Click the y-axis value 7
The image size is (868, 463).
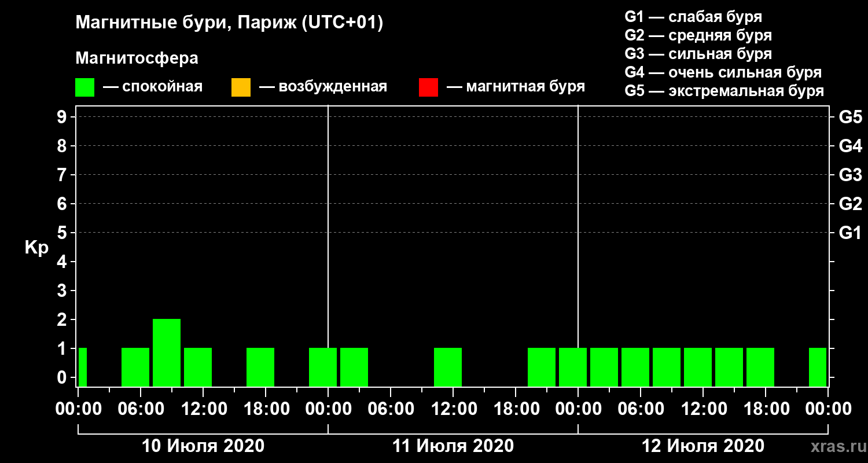pos(63,175)
